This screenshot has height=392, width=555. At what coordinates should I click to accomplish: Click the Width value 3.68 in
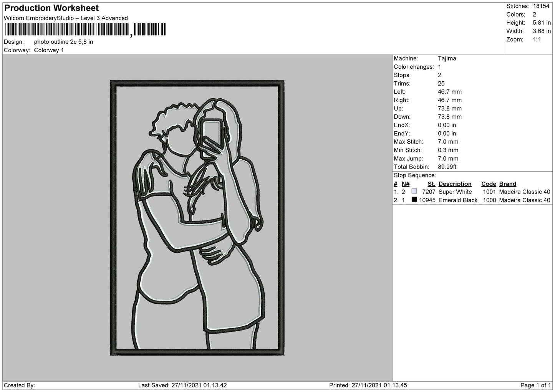[542, 31]
